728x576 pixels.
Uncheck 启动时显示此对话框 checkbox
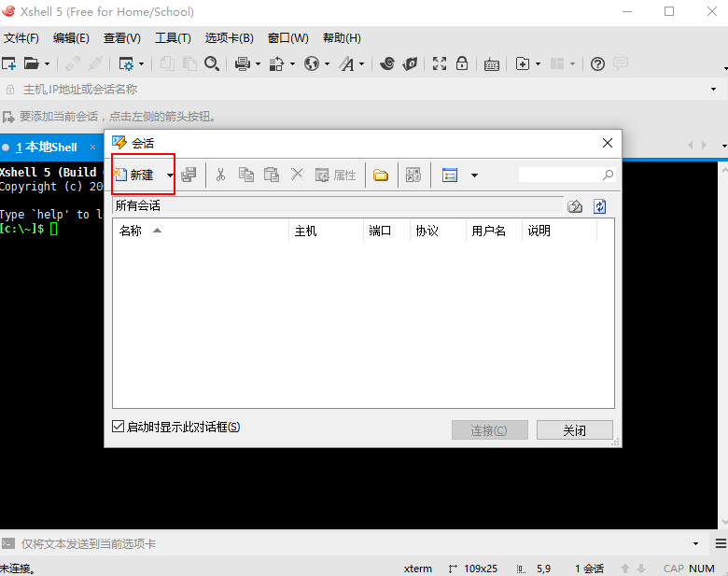click(119, 427)
